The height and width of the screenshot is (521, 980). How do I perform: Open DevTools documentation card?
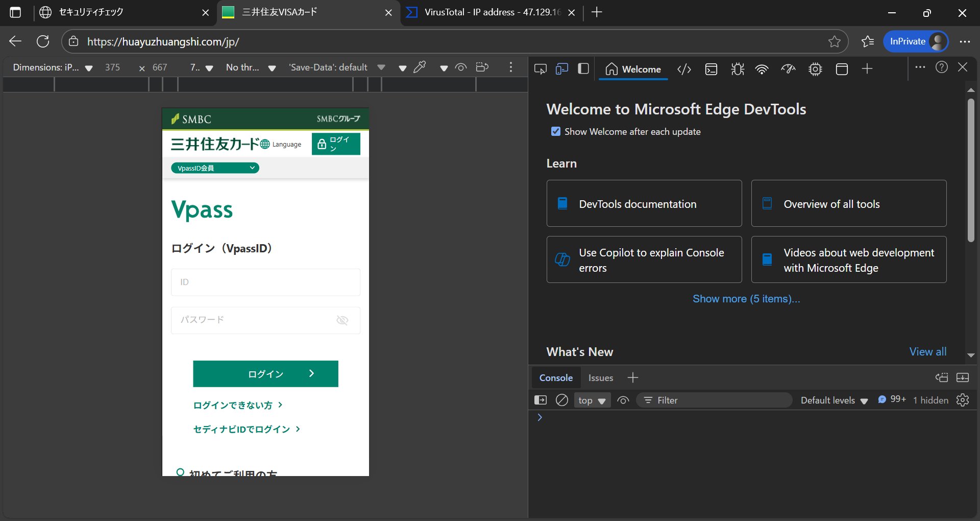pyautogui.click(x=644, y=203)
